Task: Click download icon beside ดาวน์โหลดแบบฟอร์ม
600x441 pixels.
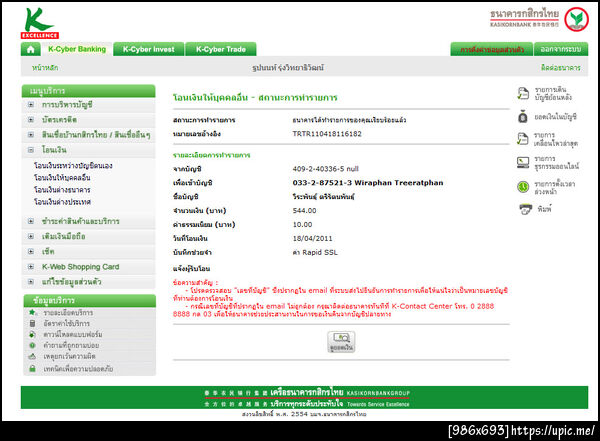Action: pos(32,334)
